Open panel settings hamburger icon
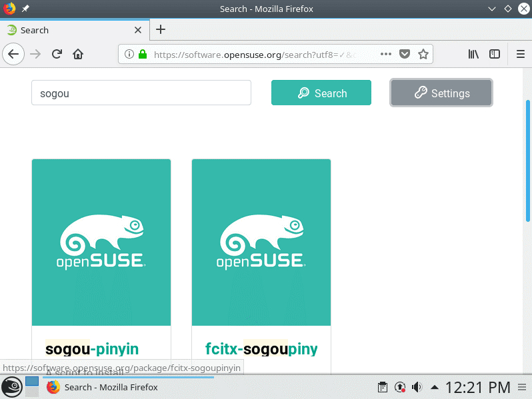Viewport: 532px width, 399px height. tap(522, 387)
